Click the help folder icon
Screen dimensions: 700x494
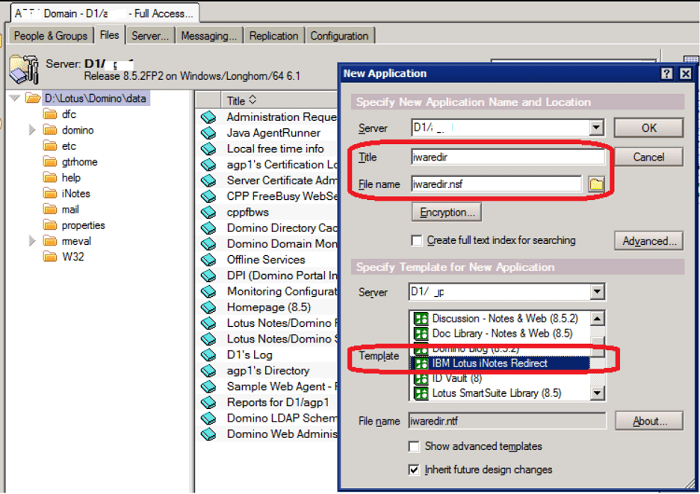50,178
